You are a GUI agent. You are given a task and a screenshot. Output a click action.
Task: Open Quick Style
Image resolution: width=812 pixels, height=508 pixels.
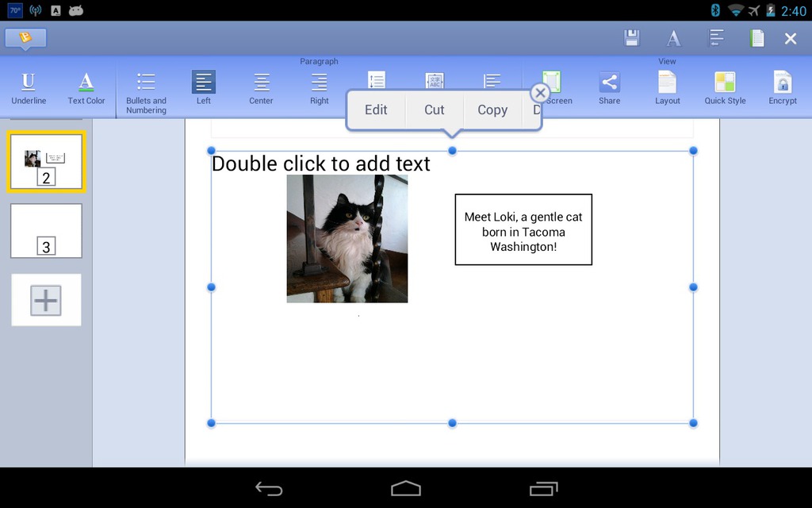725,89
